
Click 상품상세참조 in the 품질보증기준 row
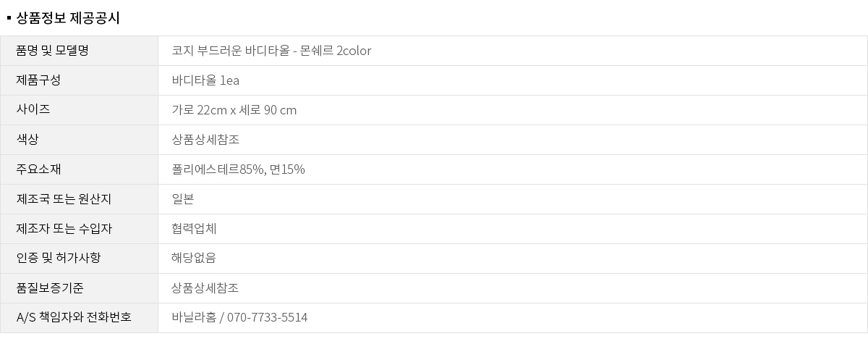point(205,288)
